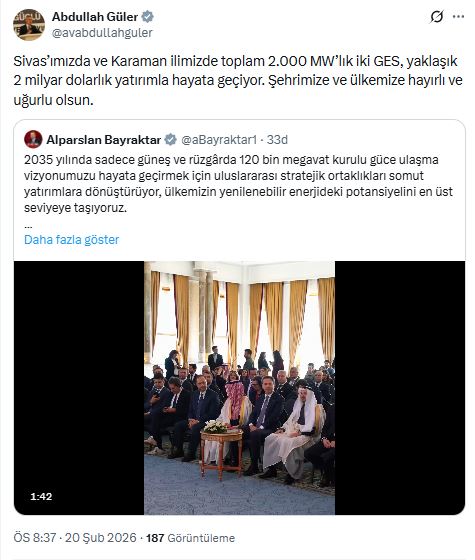Open Abdullah Güler's profile avatar
The width and height of the screenshot is (475, 560).
29,25
